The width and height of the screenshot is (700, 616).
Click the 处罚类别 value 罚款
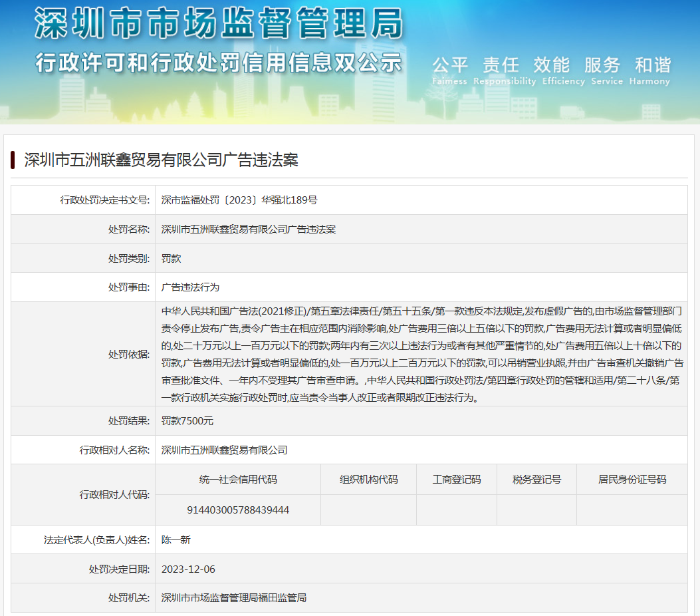172,258
